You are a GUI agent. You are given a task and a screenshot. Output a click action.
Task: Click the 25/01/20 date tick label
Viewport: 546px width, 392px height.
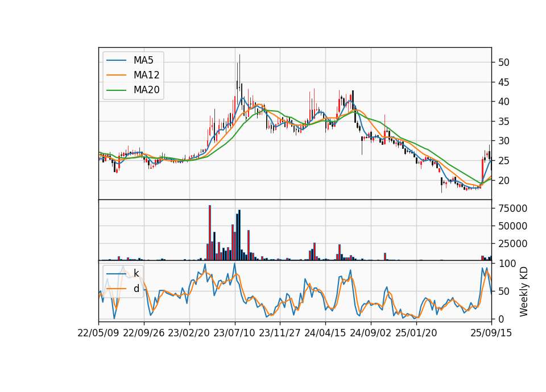tap(416, 333)
